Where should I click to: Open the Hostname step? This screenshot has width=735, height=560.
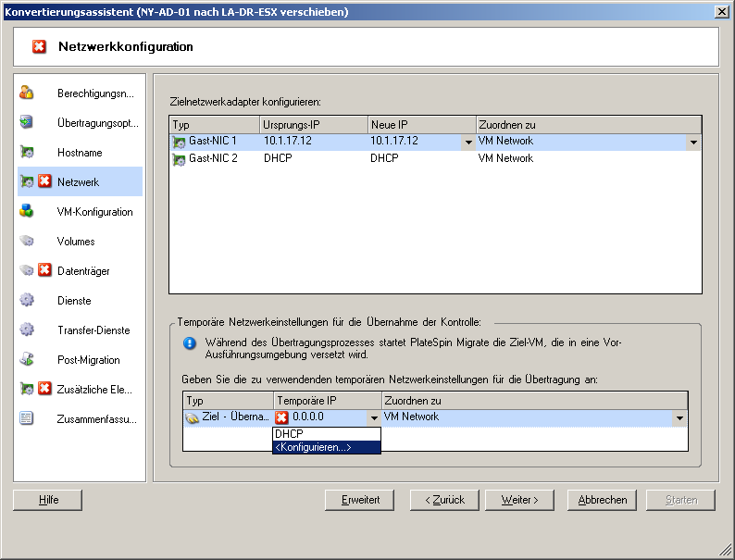pos(80,153)
